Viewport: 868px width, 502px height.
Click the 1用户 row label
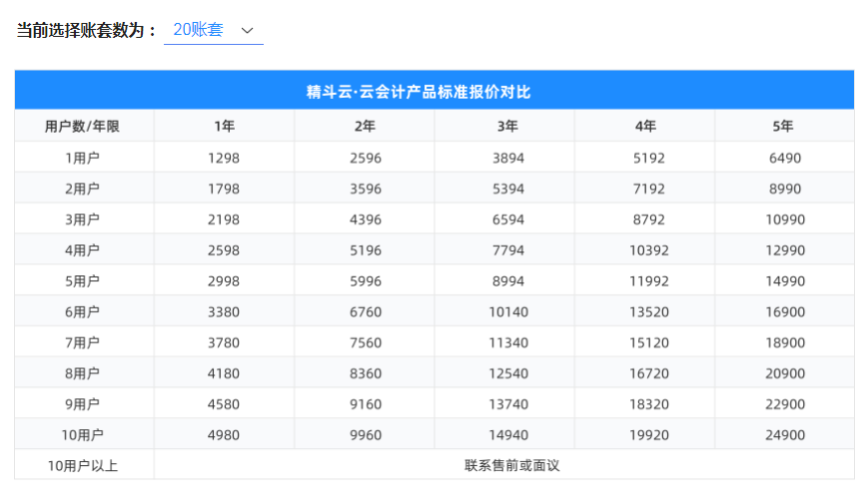point(83,158)
